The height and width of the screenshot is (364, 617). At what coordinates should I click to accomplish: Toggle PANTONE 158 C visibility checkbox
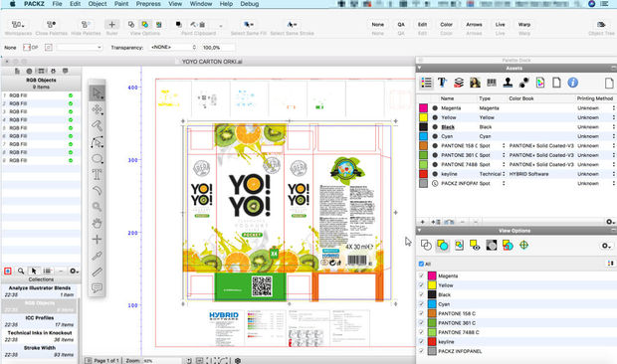(421, 313)
